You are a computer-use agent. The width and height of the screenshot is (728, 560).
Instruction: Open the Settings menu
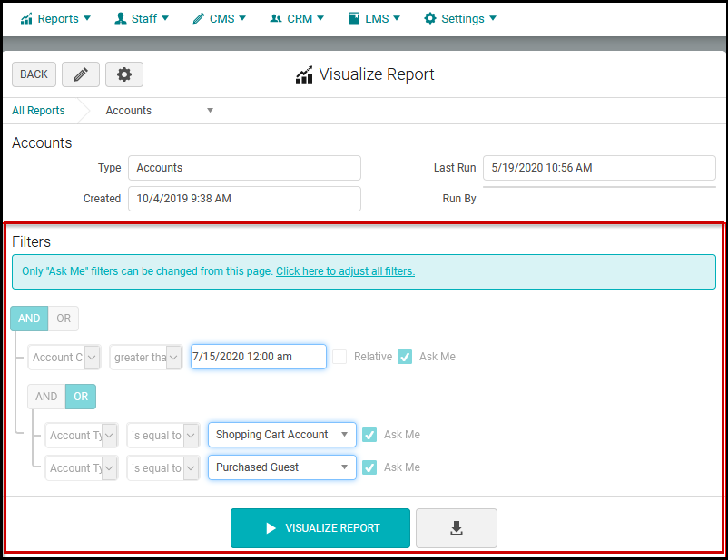460,18
